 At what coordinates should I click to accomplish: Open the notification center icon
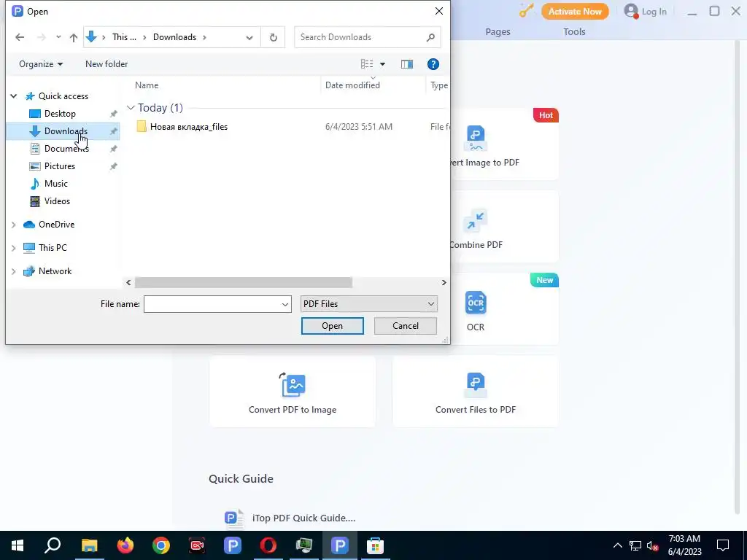click(723, 545)
